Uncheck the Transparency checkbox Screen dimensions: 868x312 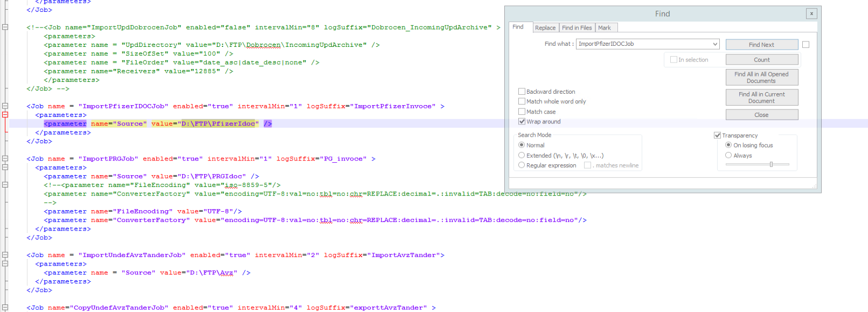(717, 135)
